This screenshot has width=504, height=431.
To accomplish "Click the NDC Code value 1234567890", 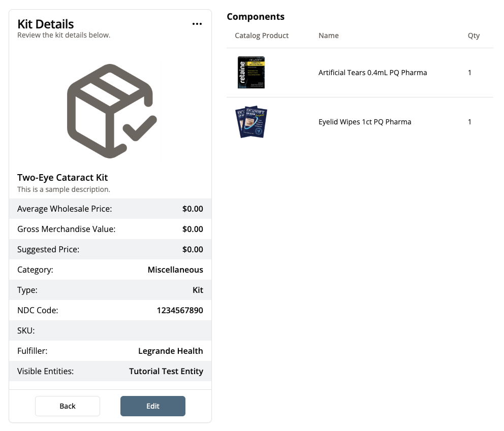I will tap(180, 310).
